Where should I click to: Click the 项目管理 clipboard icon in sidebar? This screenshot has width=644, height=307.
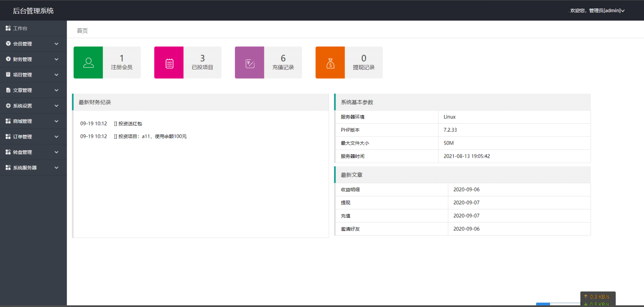pyautogui.click(x=8, y=74)
